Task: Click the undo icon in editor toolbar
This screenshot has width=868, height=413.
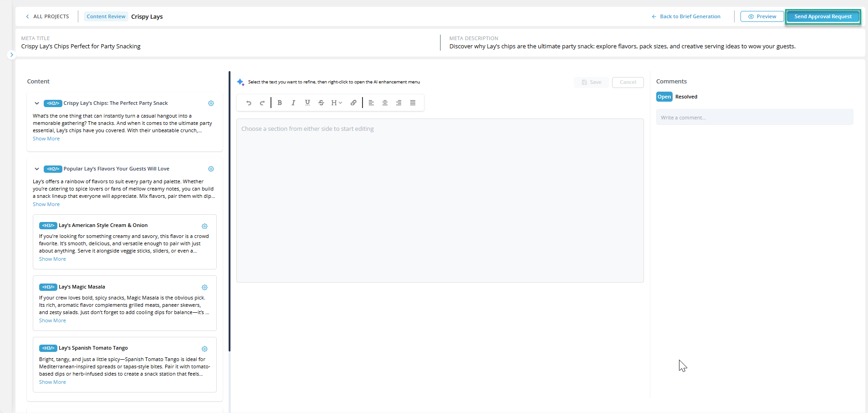Action: pyautogui.click(x=249, y=103)
